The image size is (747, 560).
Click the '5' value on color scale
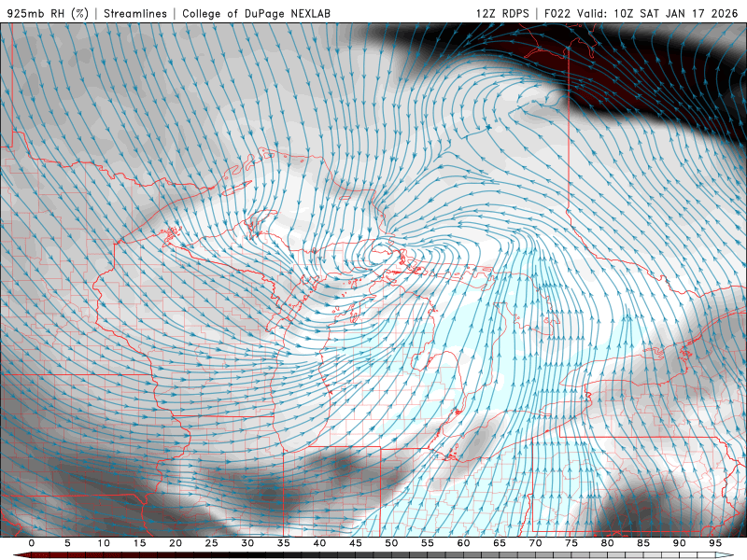(67, 543)
